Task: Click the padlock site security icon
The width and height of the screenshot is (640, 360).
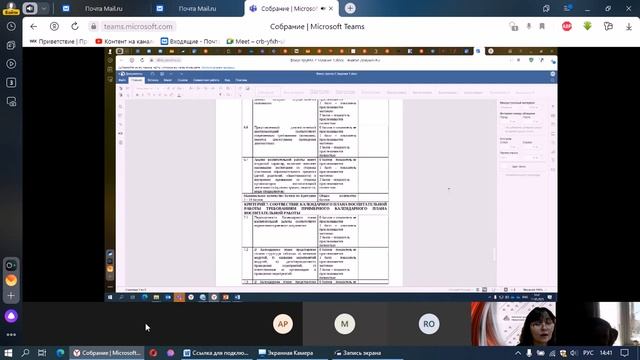Action: (93, 27)
